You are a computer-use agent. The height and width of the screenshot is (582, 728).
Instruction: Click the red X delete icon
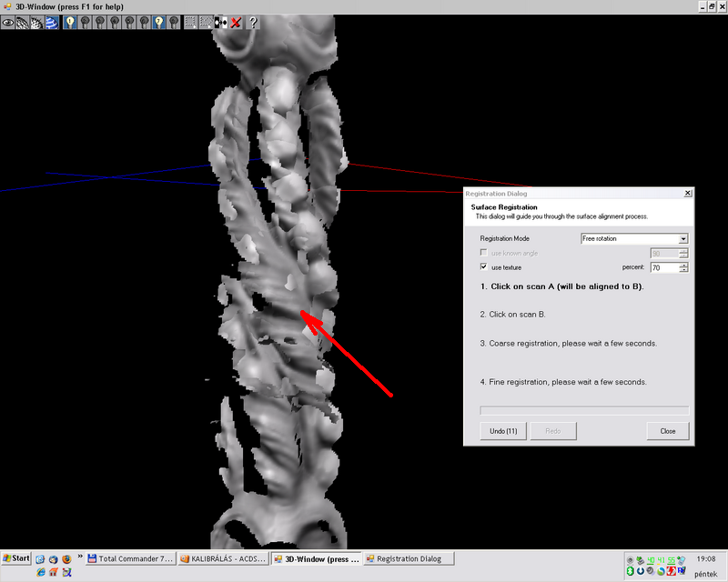236,21
